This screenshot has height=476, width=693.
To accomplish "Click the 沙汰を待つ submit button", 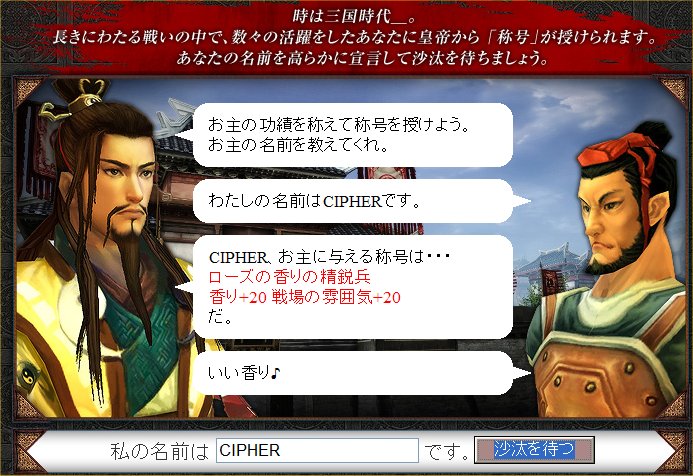I will (x=534, y=450).
